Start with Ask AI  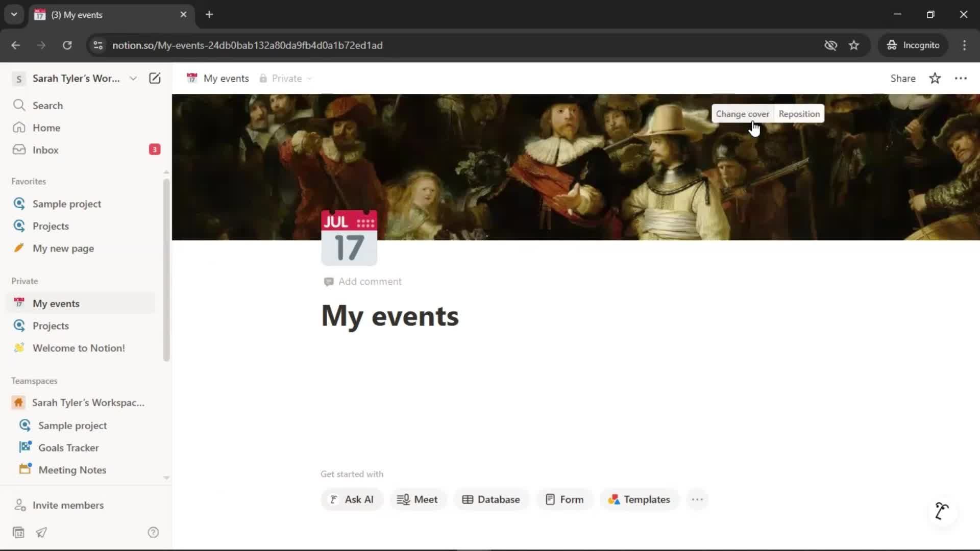click(x=352, y=499)
